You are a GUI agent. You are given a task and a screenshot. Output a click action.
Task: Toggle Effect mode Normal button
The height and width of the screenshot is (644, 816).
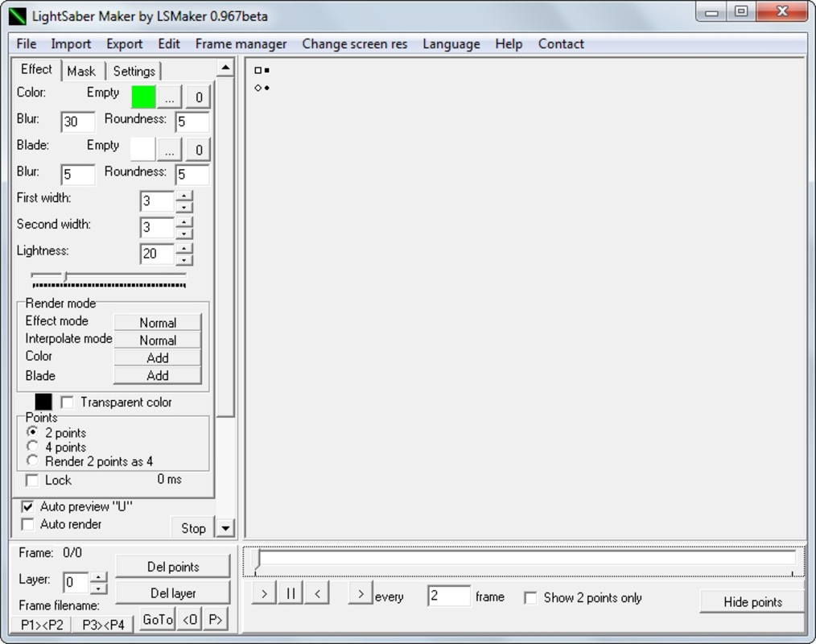coord(158,322)
